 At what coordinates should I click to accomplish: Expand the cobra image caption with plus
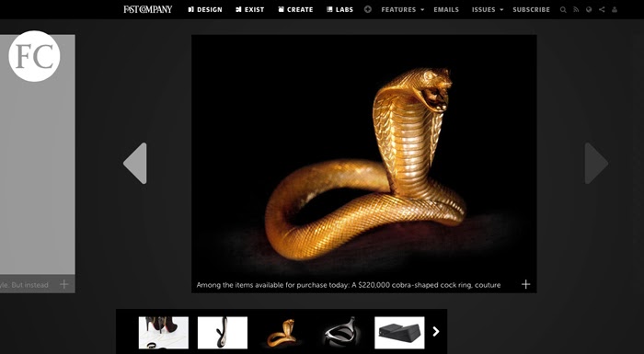pos(525,285)
